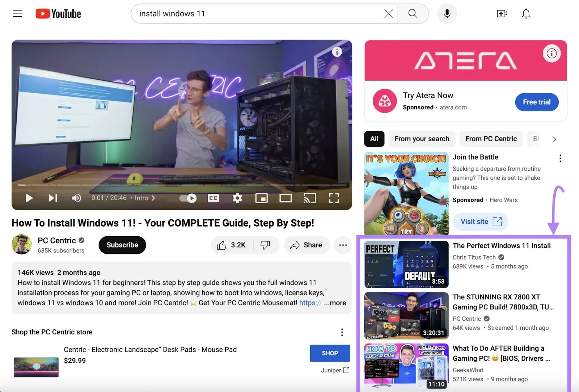The height and width of the screenshot is (392, 579).
Task: Click the Join the Battle ad title
Action: pyautogui.click(x=476, y=157)
